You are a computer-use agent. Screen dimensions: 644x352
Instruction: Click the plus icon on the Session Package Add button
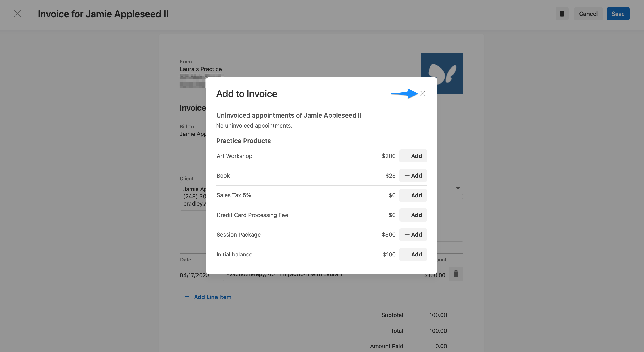(407, 235)
